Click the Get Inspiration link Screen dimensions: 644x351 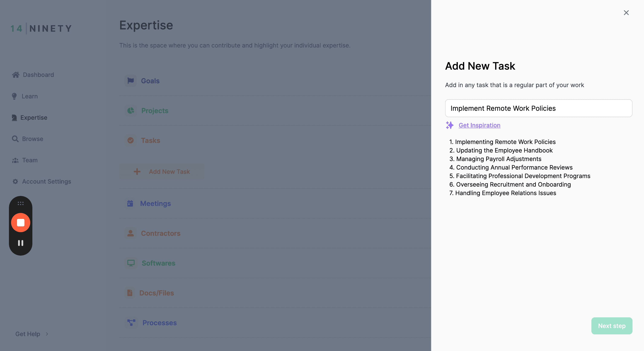tap(479, 125)
